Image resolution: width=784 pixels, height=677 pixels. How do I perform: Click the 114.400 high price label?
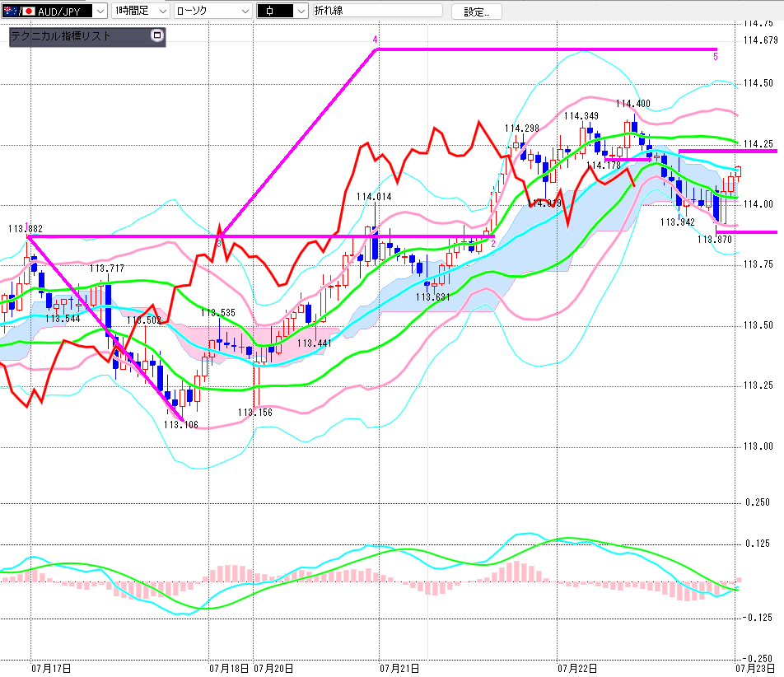(633, 104)
